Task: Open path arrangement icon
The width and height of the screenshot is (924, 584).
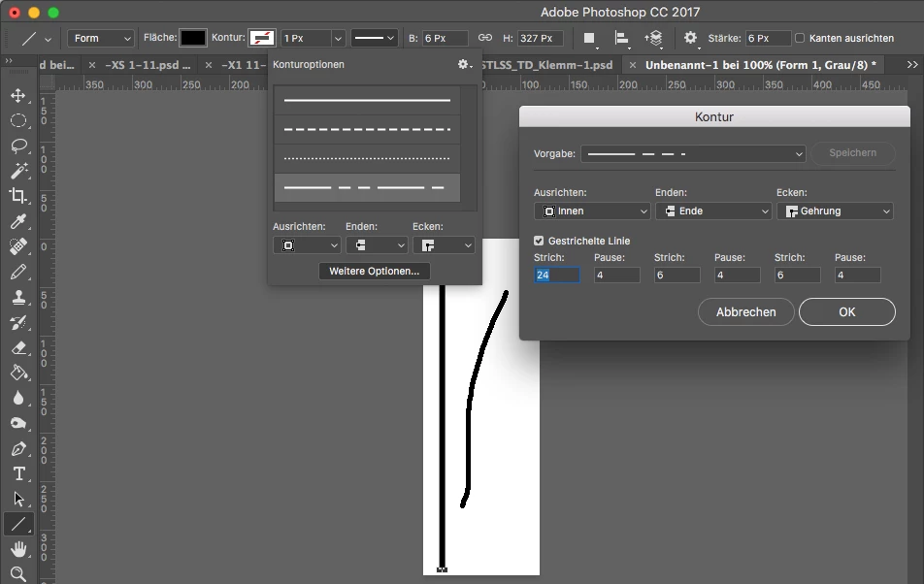Action: [654, 38]
